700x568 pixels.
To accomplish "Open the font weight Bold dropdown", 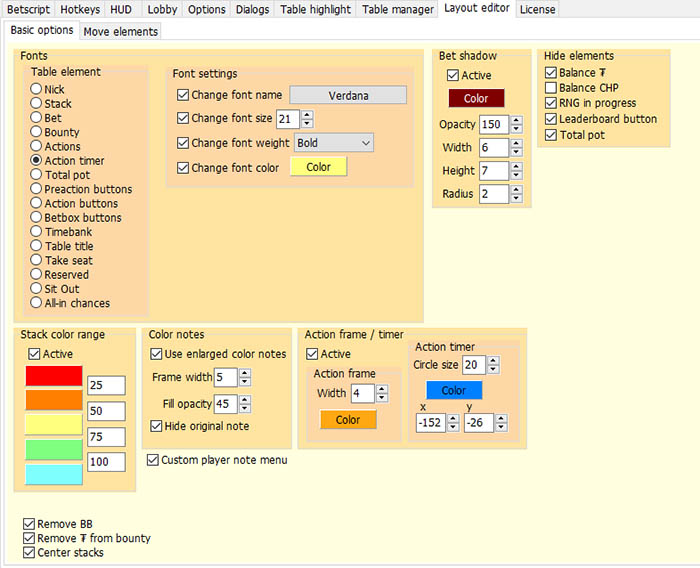I will coord(334,143).
